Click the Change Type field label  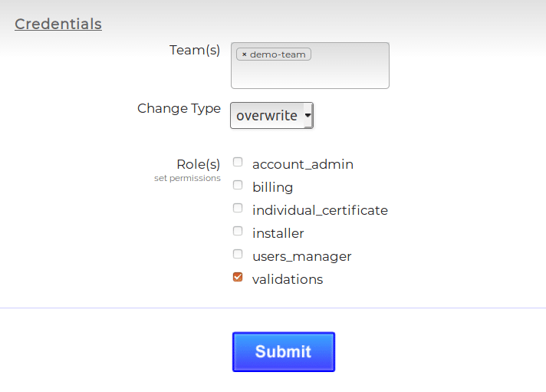(x=179, y=108)
